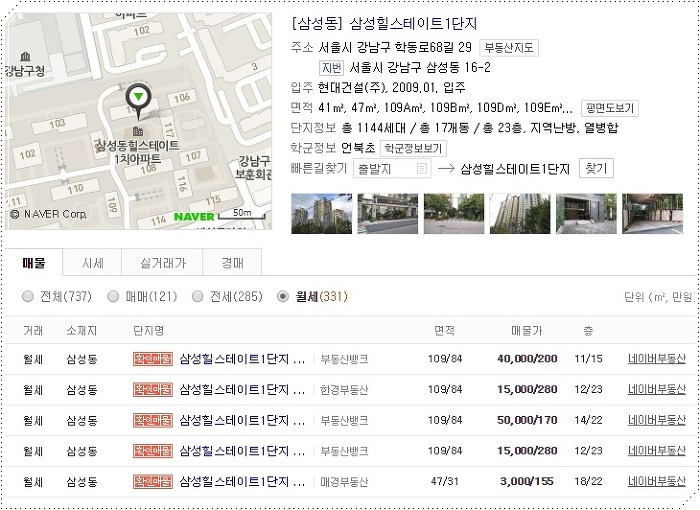
Task: Click the 부동산뱅크 agency in 40,000/200 row
Action: (344, 359)
